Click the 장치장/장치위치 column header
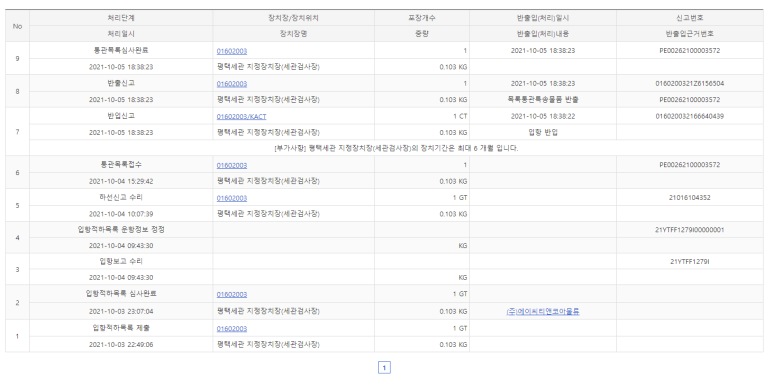773x375 pixels. [293, 18]
